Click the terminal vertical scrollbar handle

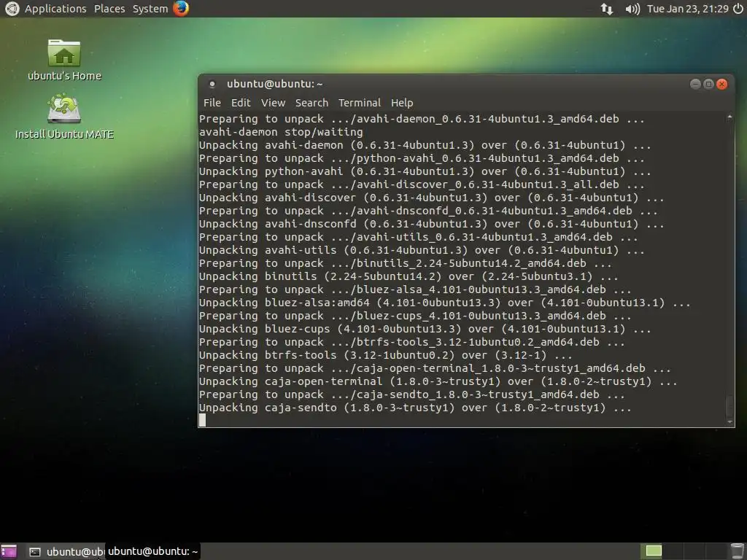[x=729, y=405]
